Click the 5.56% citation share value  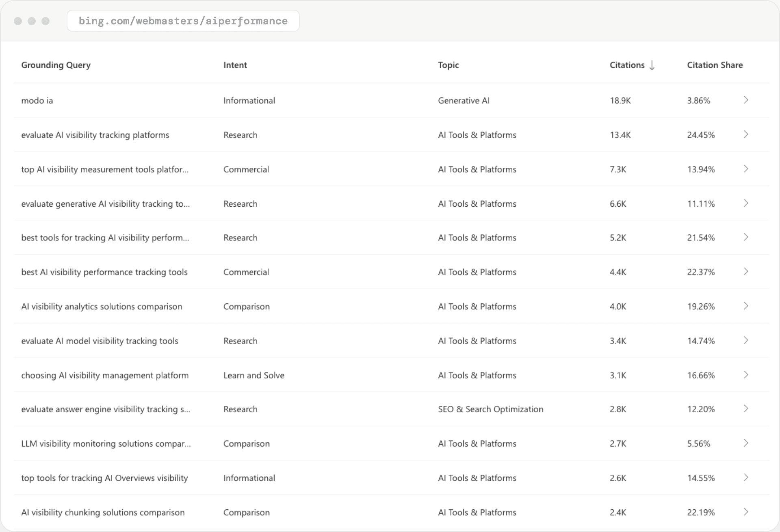(x=698, y=443)
